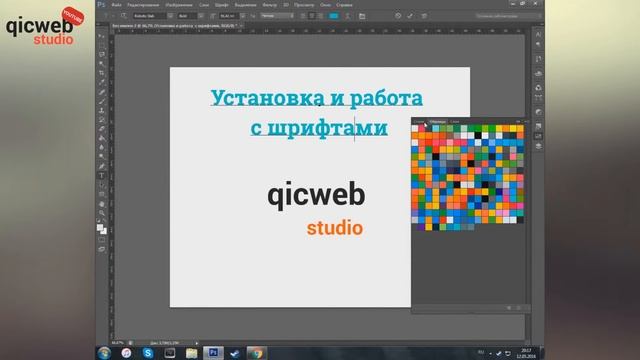Image resolution: width=640 pixels, height=360 pixels.
Task: Select the Crop tool
Action: click(x=102, y=73)
